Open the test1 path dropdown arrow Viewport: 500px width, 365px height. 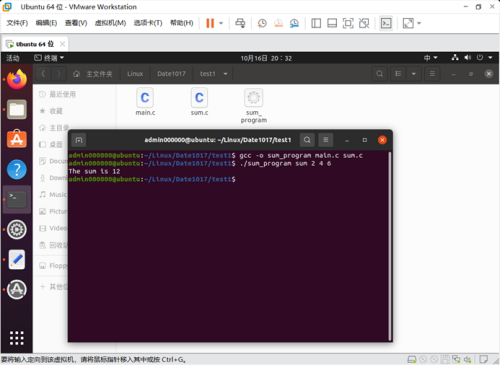(225, 74)
